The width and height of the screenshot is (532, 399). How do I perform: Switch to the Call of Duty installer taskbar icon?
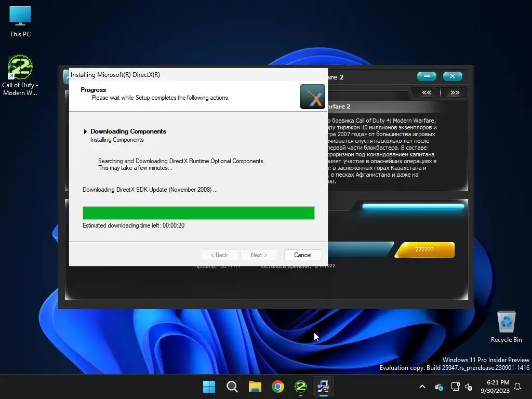tap(301, 387)
